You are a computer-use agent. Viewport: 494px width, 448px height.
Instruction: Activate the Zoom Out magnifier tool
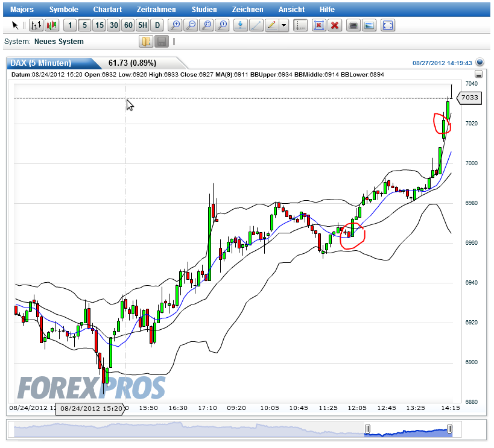[x=192, y=25]
